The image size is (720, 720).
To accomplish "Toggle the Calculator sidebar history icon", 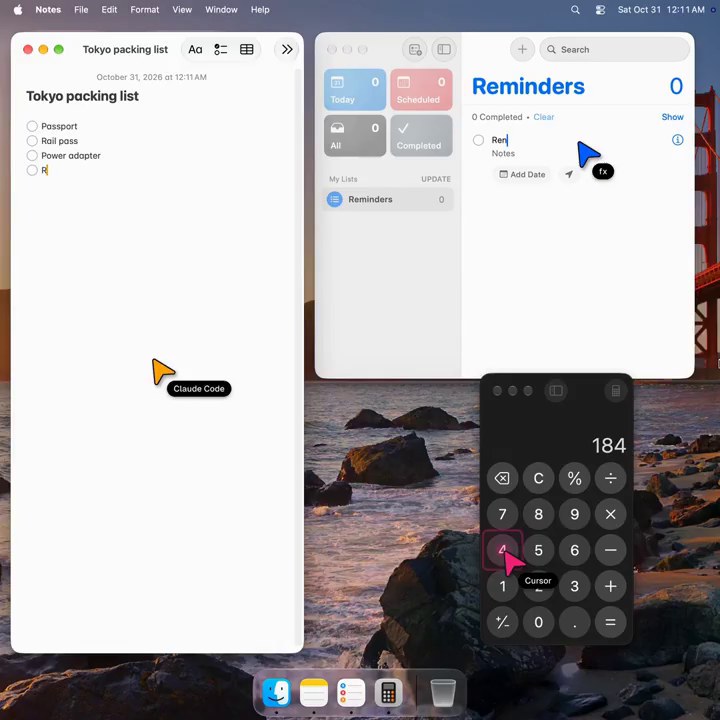I will (556, 391).
